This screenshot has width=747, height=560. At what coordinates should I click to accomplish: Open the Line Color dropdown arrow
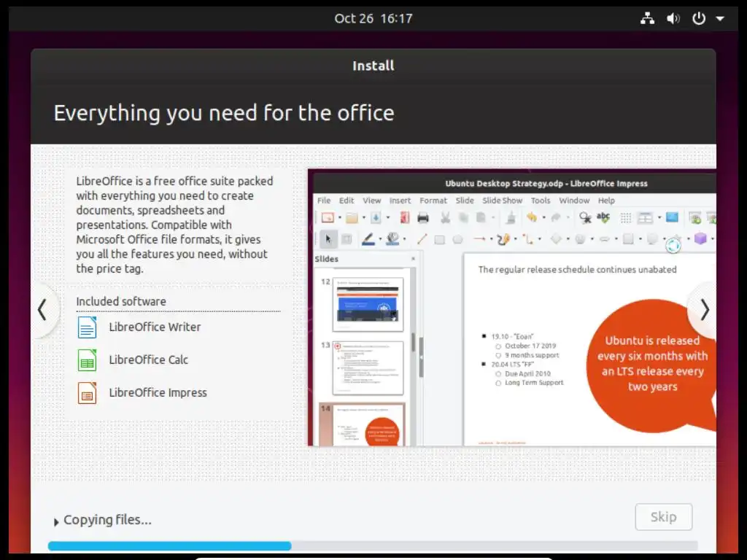click(x=379, y=239)
